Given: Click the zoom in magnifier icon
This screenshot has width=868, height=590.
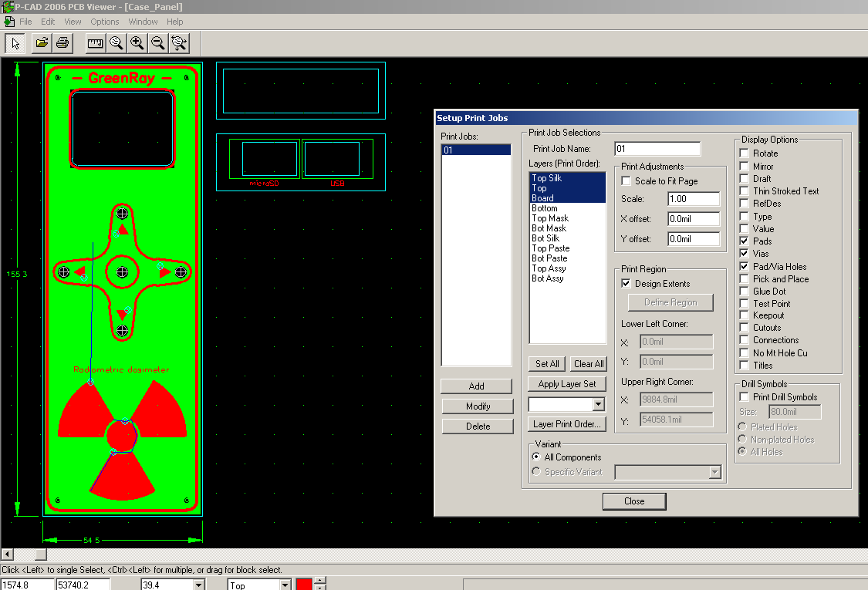Looking at the screenshot, I should click(137, 43).
